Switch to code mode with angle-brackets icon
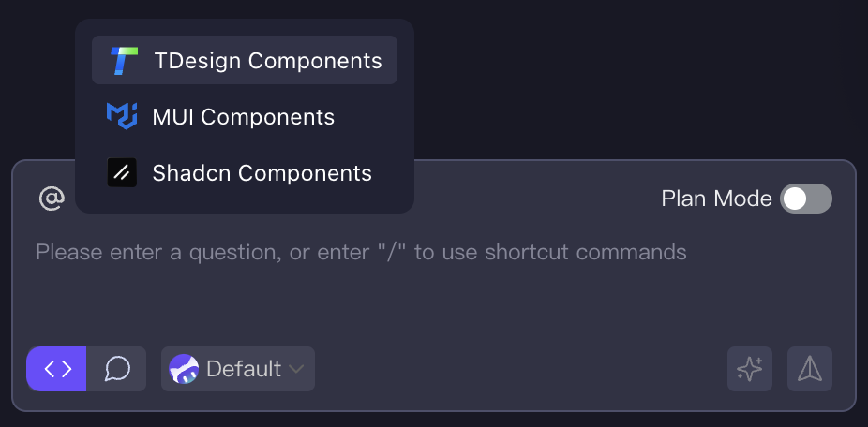868x427 pixels. tap(57, 369)
